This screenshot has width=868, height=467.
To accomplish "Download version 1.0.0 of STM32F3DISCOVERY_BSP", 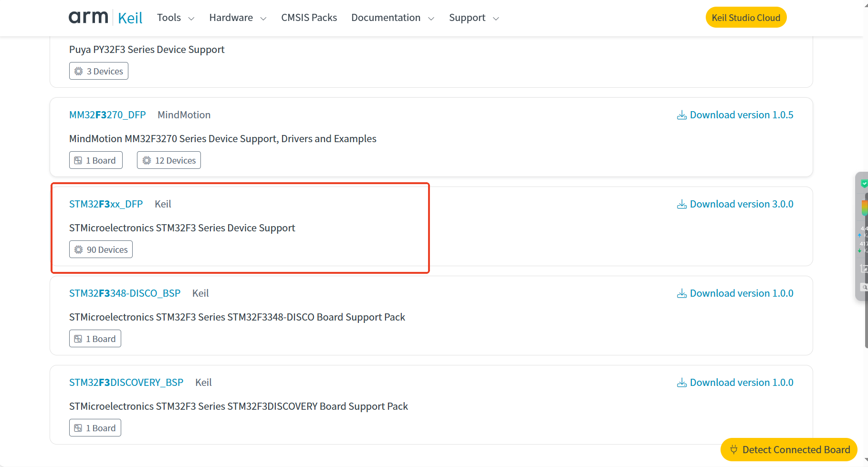I will point(735,383).
